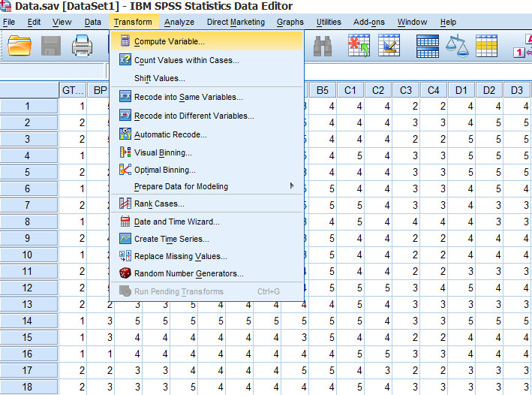Click the Open data folder icon
Viewport: 532px width, 395px height.
click(20, 46)
